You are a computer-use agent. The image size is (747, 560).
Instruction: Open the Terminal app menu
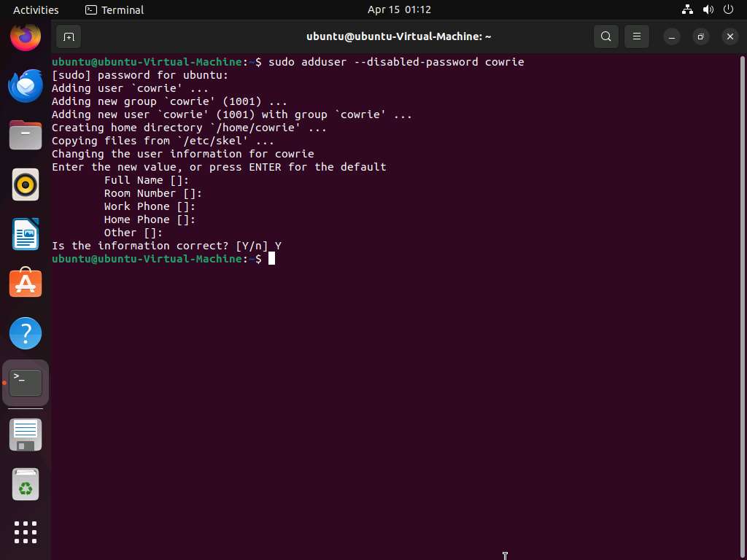pos(113,9)
